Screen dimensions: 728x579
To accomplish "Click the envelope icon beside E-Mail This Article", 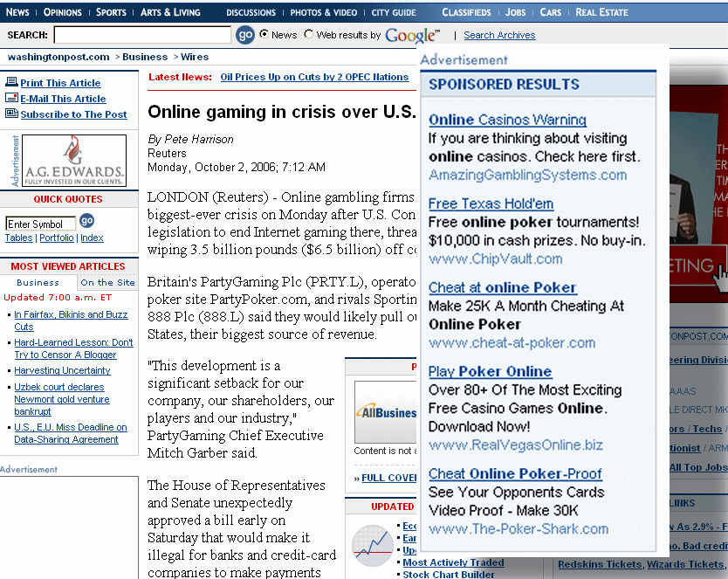I will 11,98.
